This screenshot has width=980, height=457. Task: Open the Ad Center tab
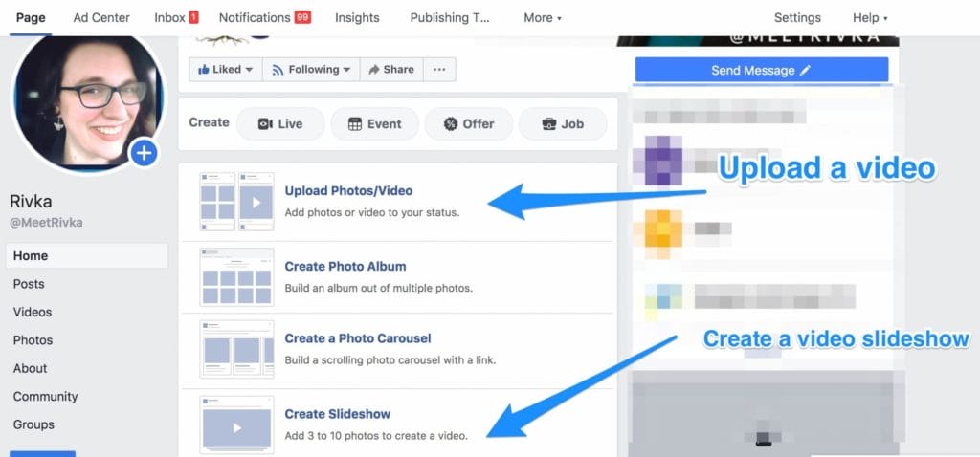(101, 17)
